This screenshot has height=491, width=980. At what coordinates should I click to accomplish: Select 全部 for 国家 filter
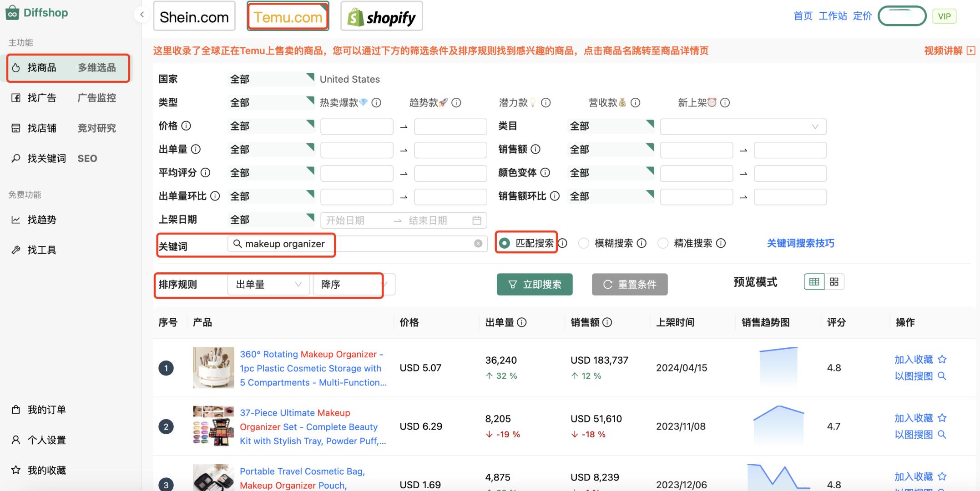click(271, 79)
